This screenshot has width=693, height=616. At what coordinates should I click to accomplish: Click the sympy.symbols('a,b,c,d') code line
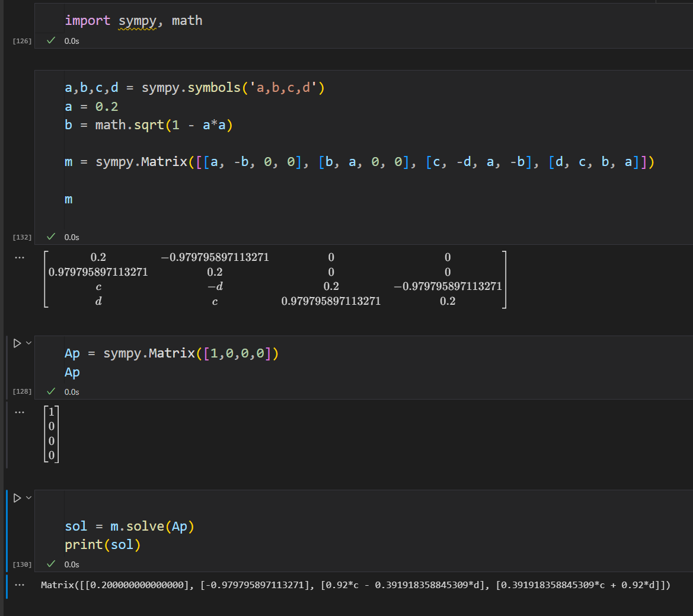194,88
